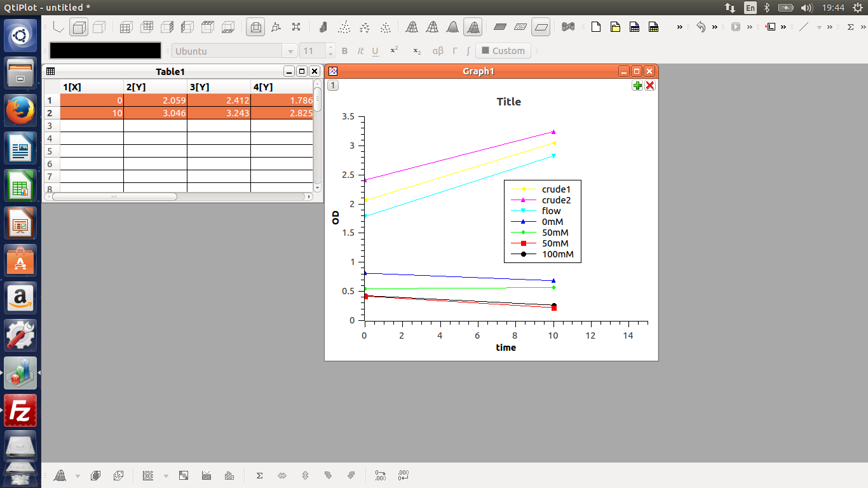
Task: Select the 3D bars plot style icon
Action: (x=323, y=27)
